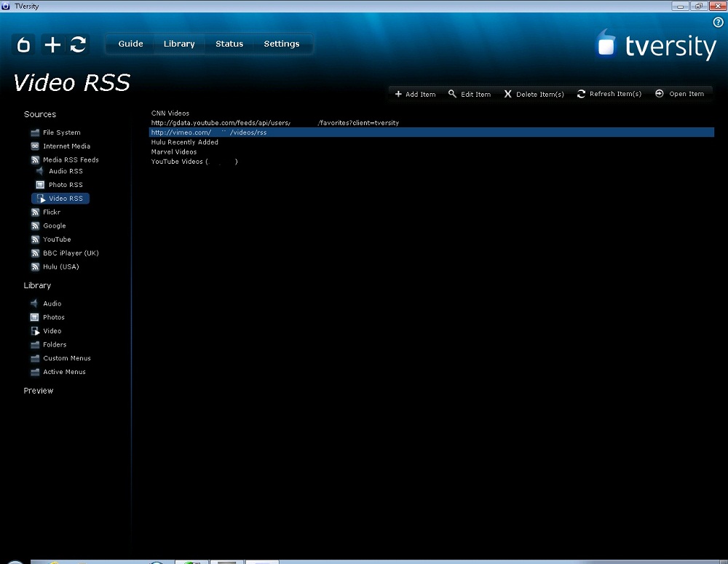Image resolution: width=728 pixels, height=564 pixels.
Task: Click the magnifier icon of Edit Item
Action: pos(452,94)
